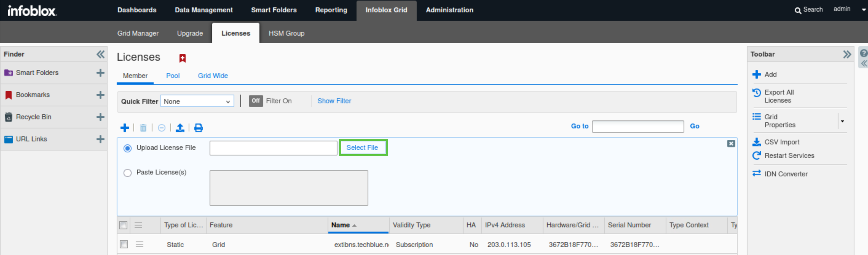This screenshot has width=868, height=255.
Task: Sort by the Name column header
Action: (358, 225)
